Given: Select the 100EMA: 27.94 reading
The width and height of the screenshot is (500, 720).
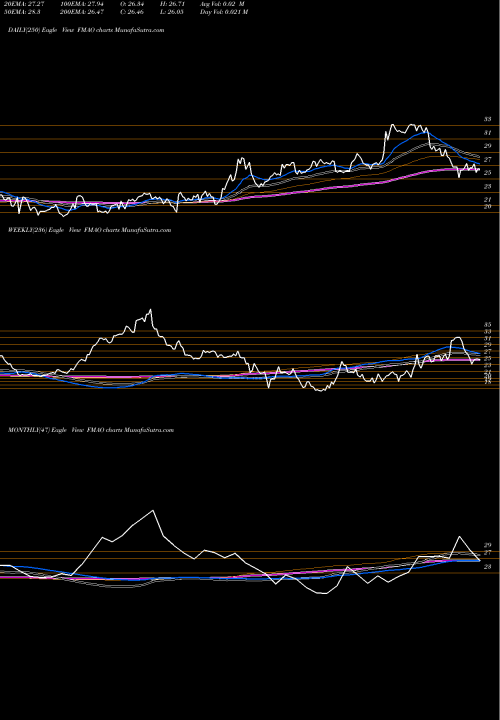Looking at the screenshot, I should point(81,4).
